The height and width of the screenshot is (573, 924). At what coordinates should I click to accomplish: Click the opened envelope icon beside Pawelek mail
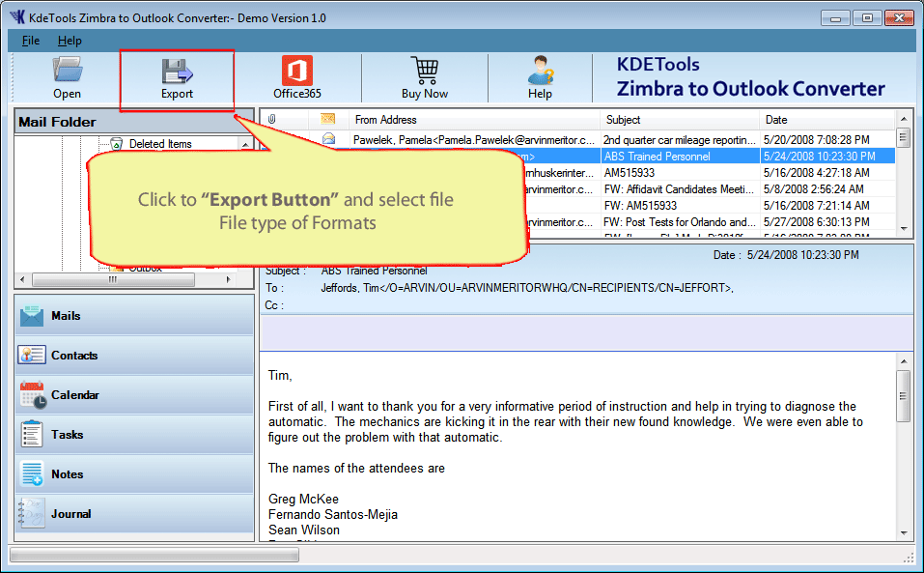pos(329,139)
